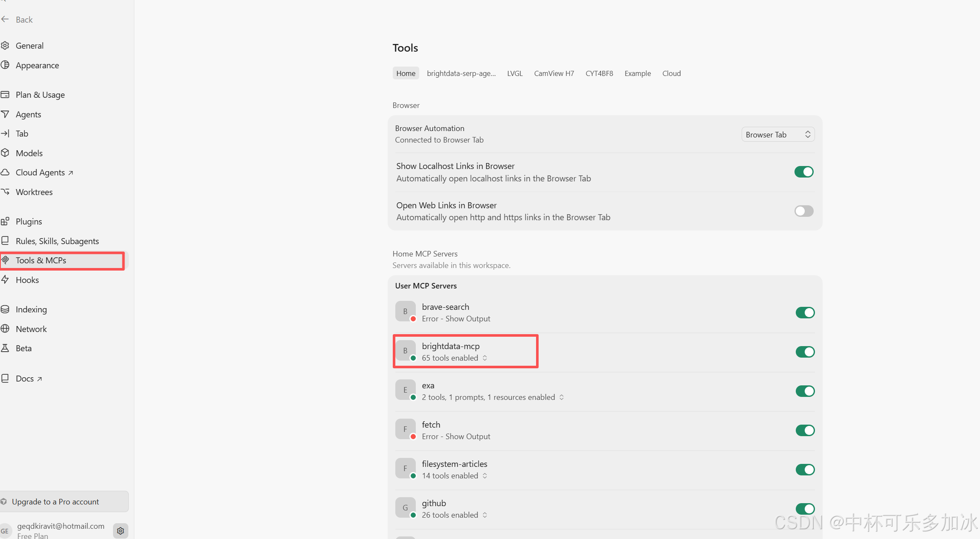The height and width of the screenshot is (539, 980).
Task: Click the Agents icon in sidebar
Action: [x=5, y=114]
